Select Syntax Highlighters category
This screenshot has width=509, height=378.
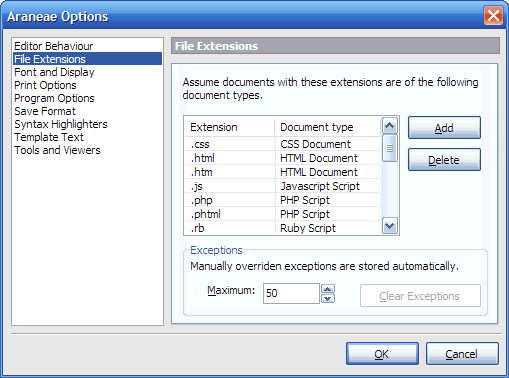(61, 124)
